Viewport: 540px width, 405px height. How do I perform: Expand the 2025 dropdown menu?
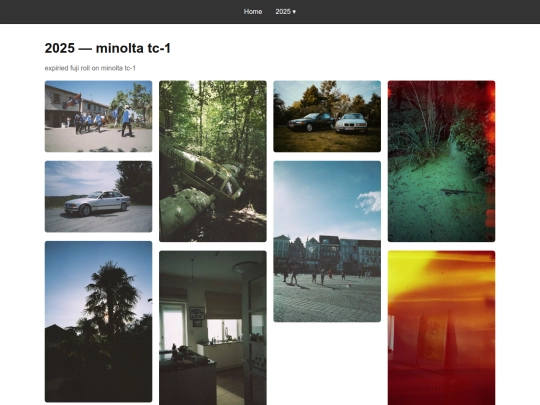click(285, 12)
